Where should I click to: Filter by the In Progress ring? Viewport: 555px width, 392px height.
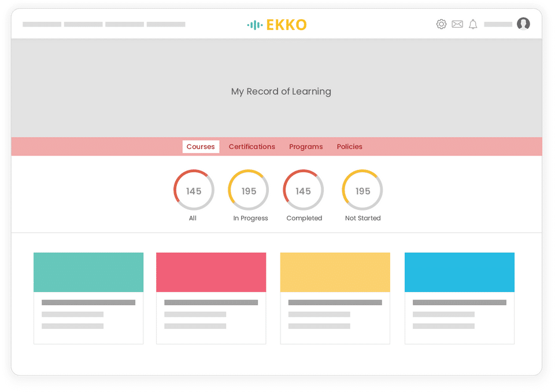[249, 190]
